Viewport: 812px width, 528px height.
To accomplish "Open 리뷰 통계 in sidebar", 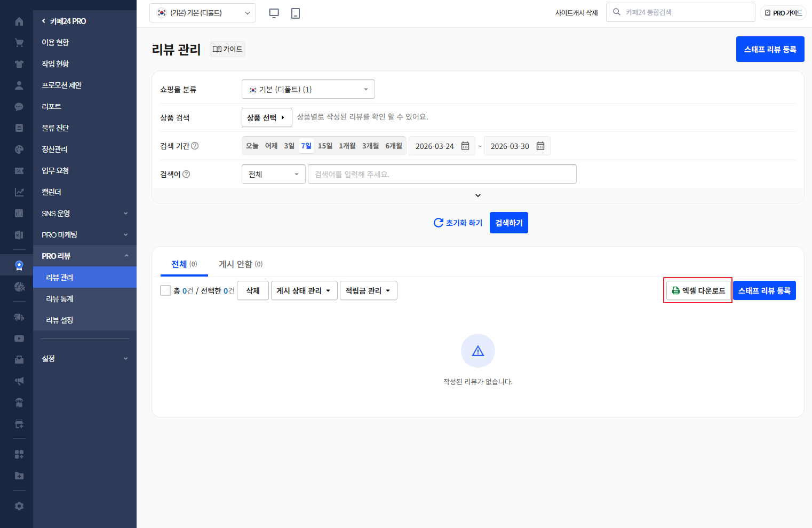I will 85,298.
